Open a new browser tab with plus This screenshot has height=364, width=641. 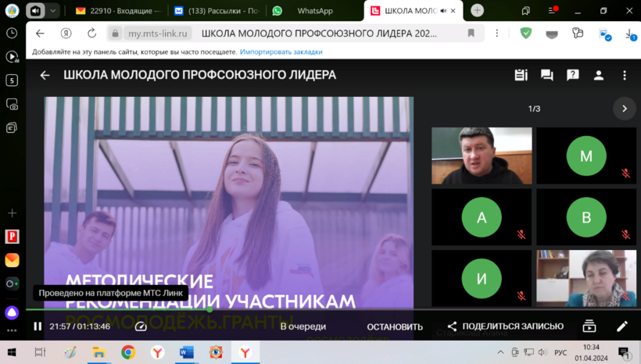[477, 11]
